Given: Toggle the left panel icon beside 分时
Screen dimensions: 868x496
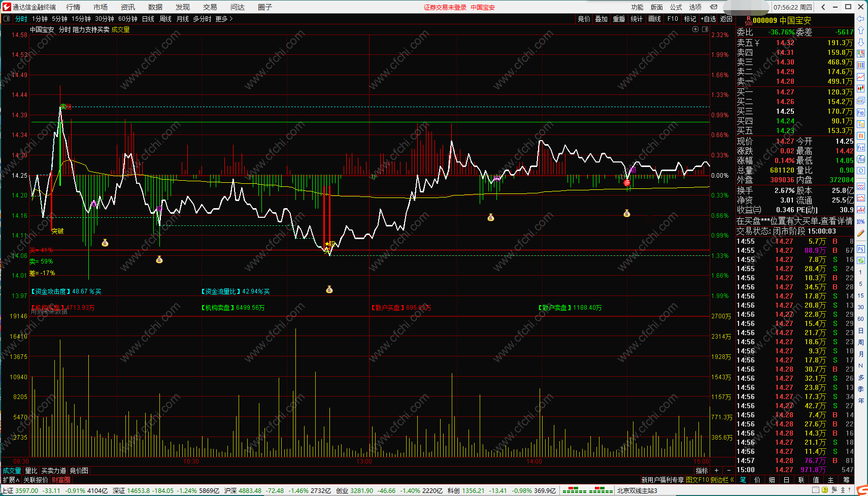Looking at the screenshot, I should [7, 19].
